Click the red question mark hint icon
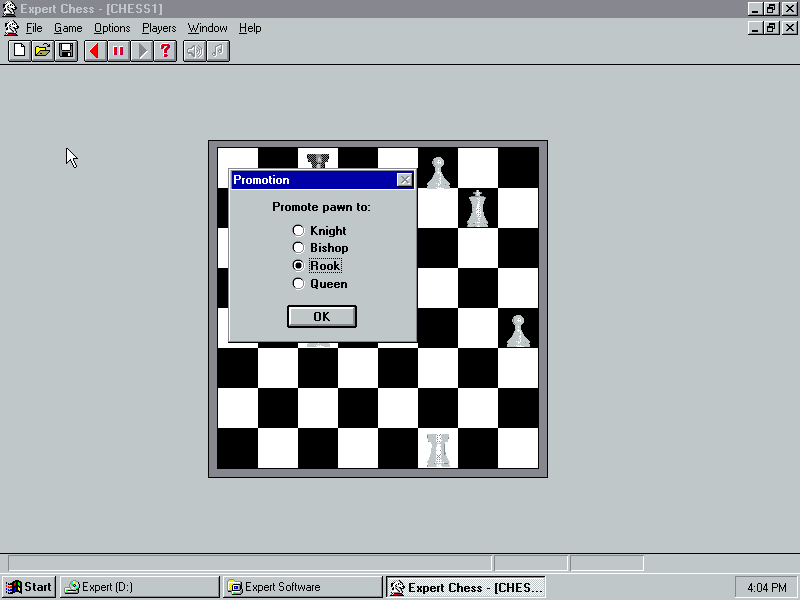 [165, 51]
